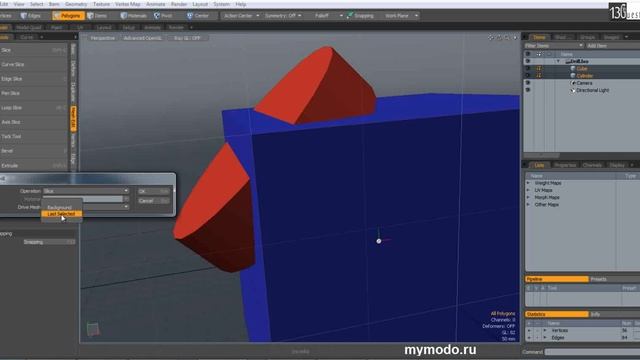Select the Edge Slice tool
The width and height of the screenshot is (640, 360).
(33, 79)
